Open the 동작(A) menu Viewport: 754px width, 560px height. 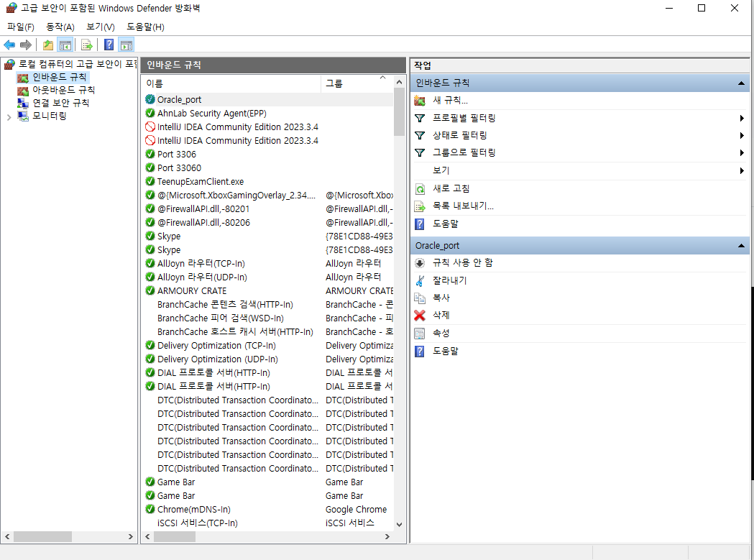[60, 27]
